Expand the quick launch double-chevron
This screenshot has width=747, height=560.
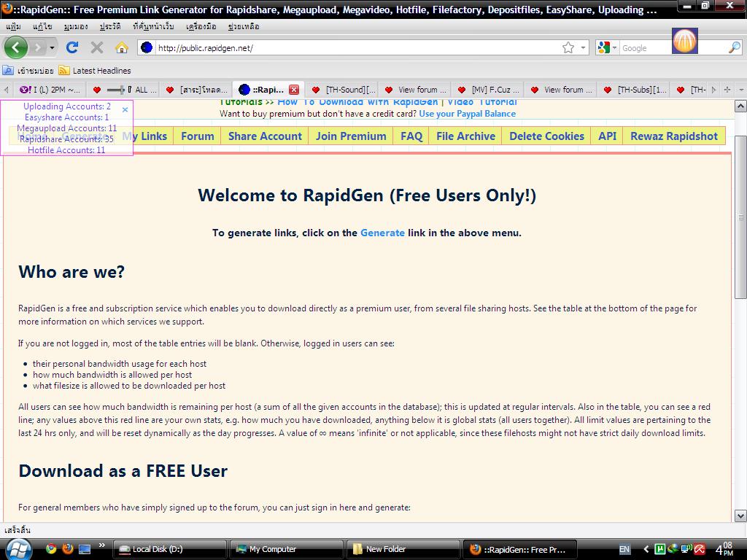101,545
